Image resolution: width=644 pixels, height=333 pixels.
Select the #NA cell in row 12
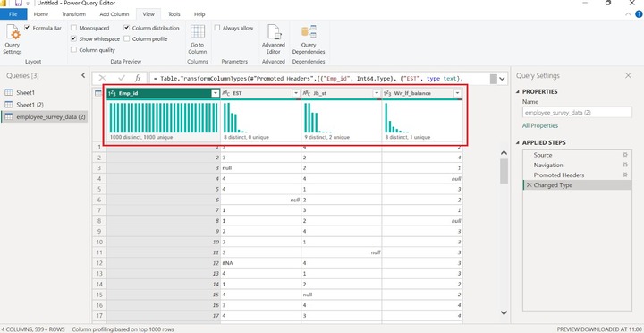click(x=260, y=262)
